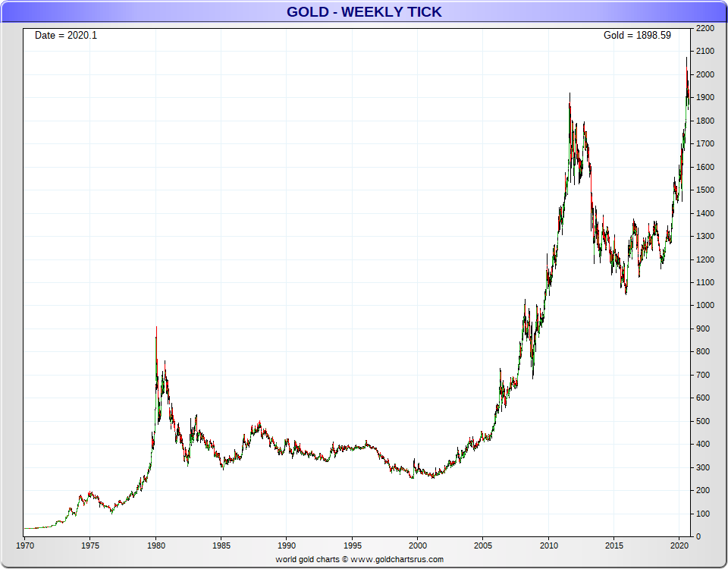Click the 1700 price axis label

click(x=705, y=143)
